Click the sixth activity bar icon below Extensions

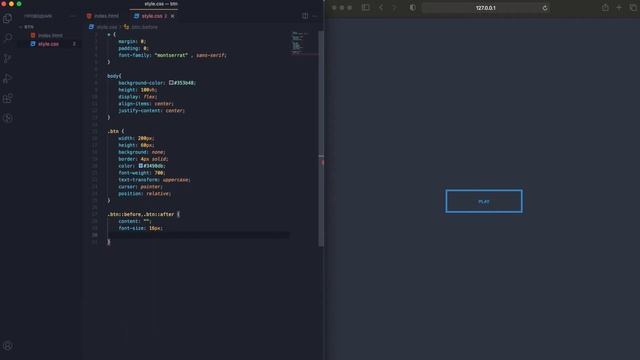point(7,118)
